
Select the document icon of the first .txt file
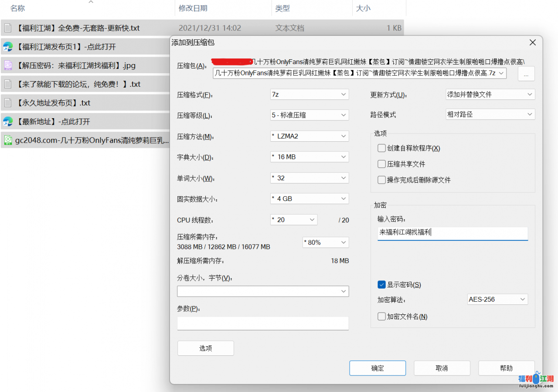click(7, 28)
